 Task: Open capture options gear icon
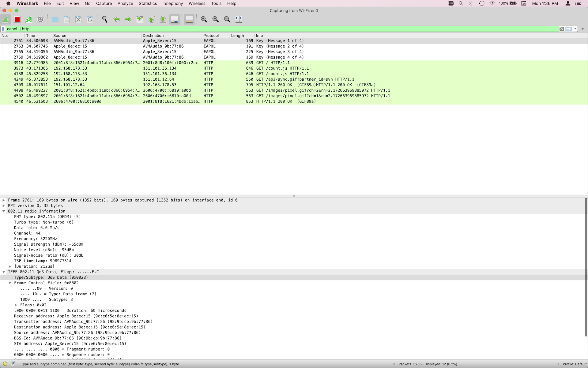[40, 19]
